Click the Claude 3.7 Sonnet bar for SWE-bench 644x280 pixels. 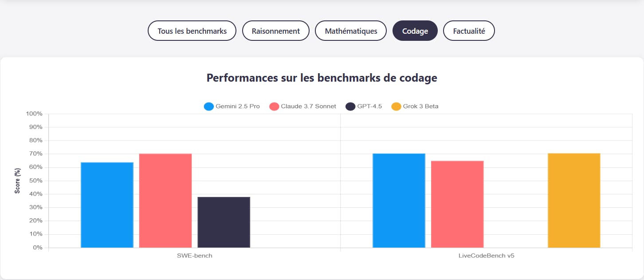coord(165,201)
